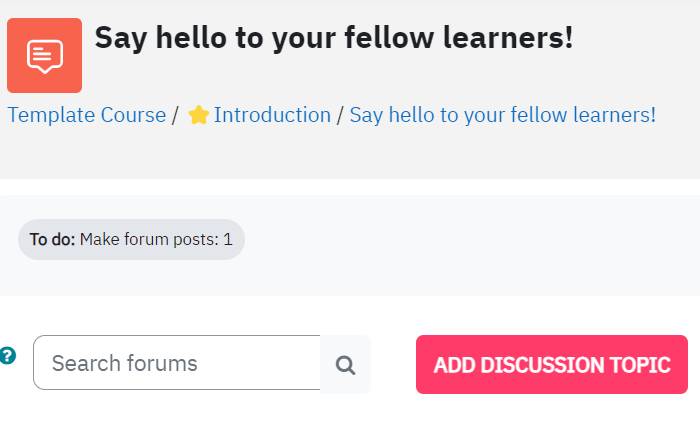Click the 'To do: Make forum posts: 1' badge
Viewport: 700px width, 438px height.
coord(131,239)
